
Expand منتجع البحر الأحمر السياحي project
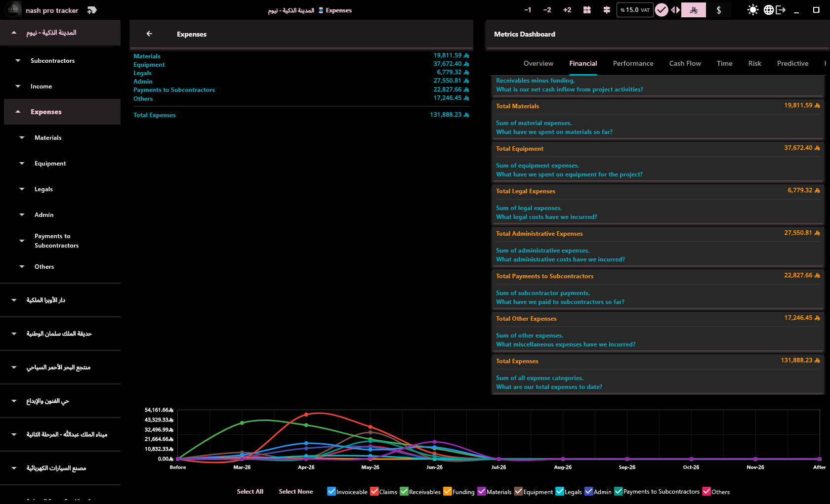(14, 368)
